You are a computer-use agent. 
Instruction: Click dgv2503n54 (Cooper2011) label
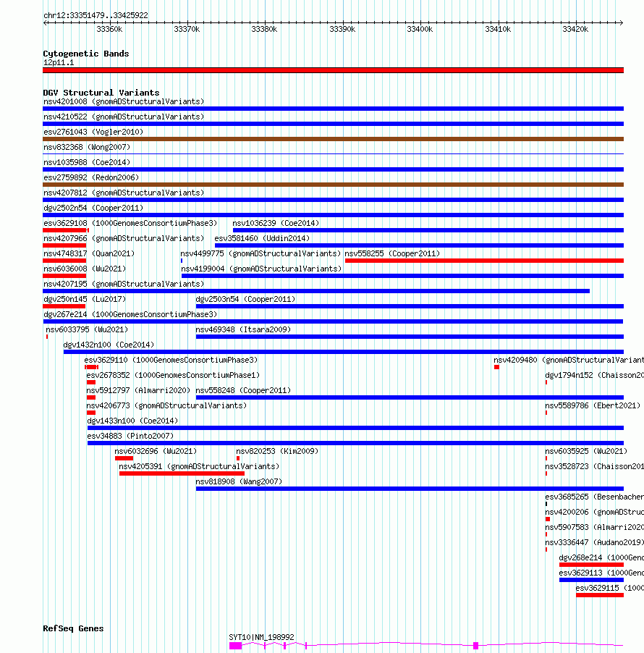245,300
